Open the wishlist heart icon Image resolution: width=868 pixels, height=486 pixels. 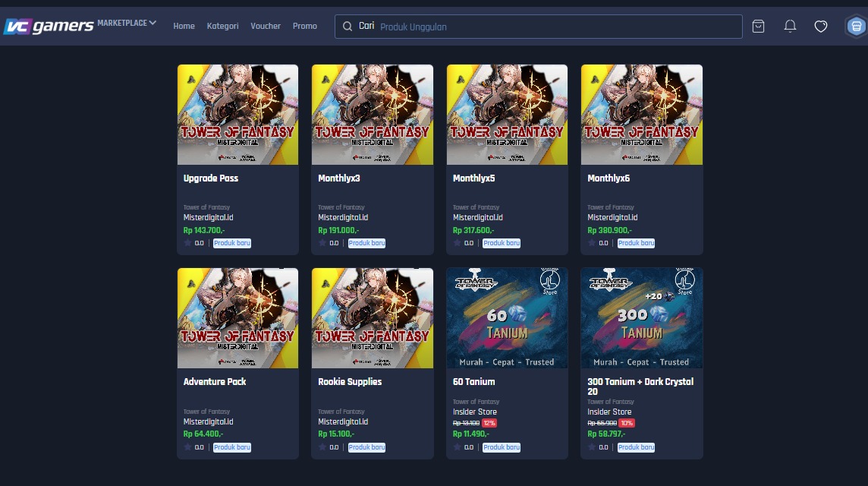click(821, 27)
